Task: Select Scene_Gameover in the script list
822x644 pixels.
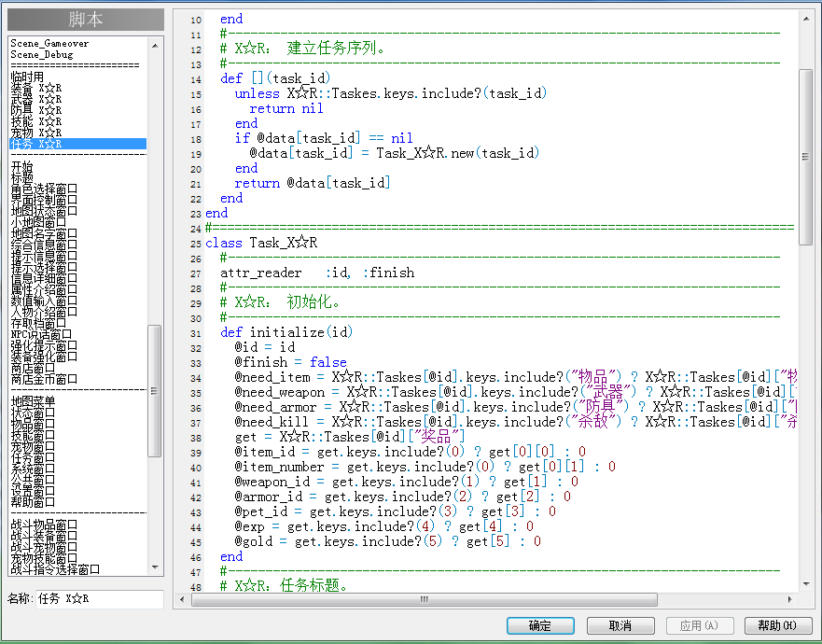Action: point(49,44)
